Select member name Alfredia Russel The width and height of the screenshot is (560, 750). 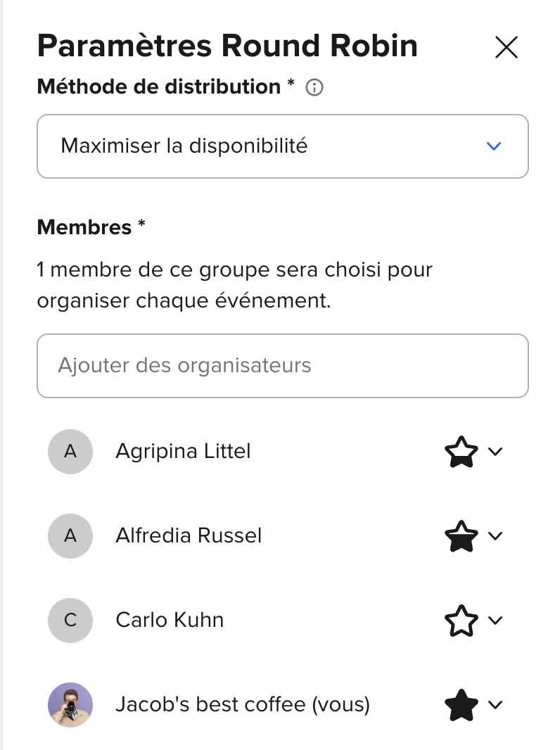click(189, 536)
